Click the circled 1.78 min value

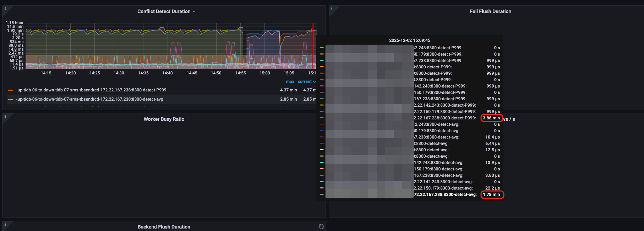pos(491,195)
